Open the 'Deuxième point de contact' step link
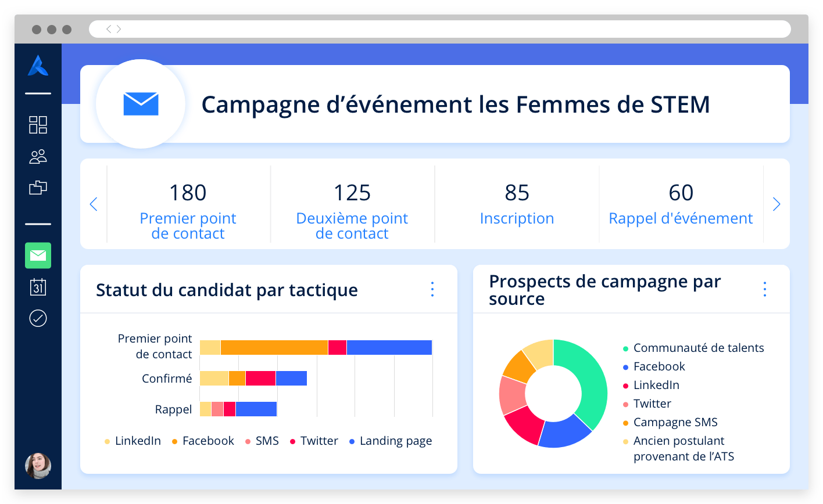This screenshot has width=823, height=504. [x=352, y=226]
